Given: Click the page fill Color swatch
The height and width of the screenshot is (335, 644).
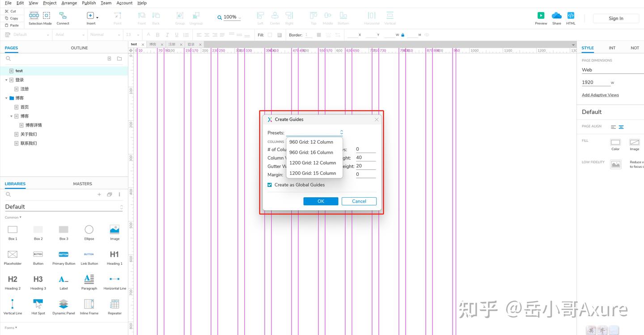Looking at the screenshot, I should click(615, 142).
